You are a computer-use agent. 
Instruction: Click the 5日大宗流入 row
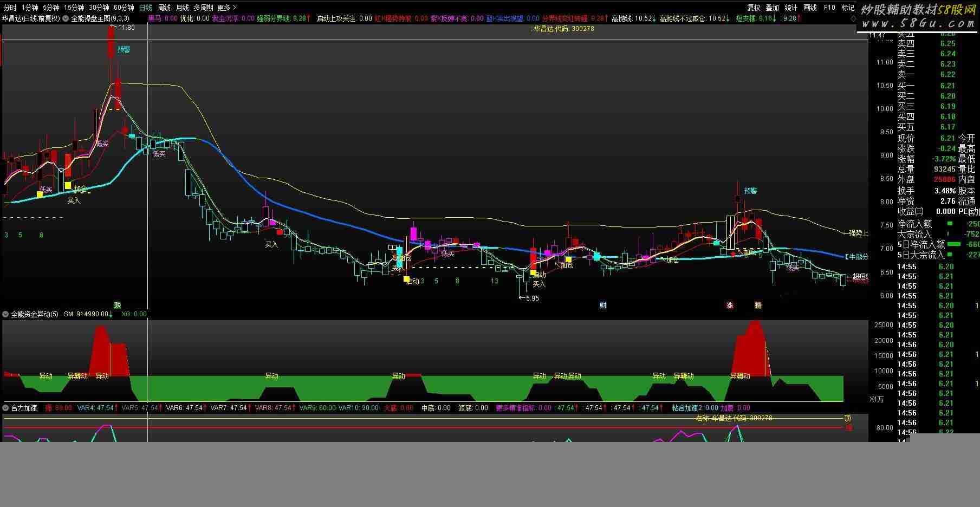click(938, 255)
